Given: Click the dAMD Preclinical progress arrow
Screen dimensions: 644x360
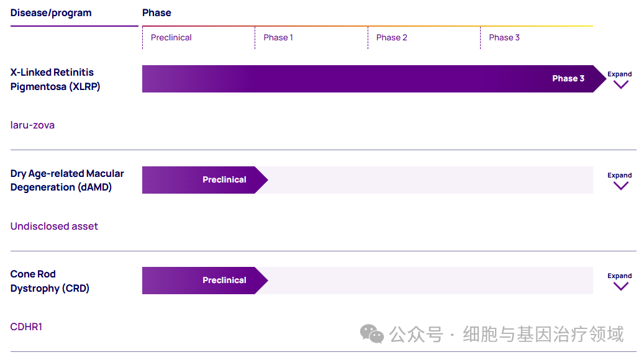Looking at the screenshot, I should [x=205, y=180].
